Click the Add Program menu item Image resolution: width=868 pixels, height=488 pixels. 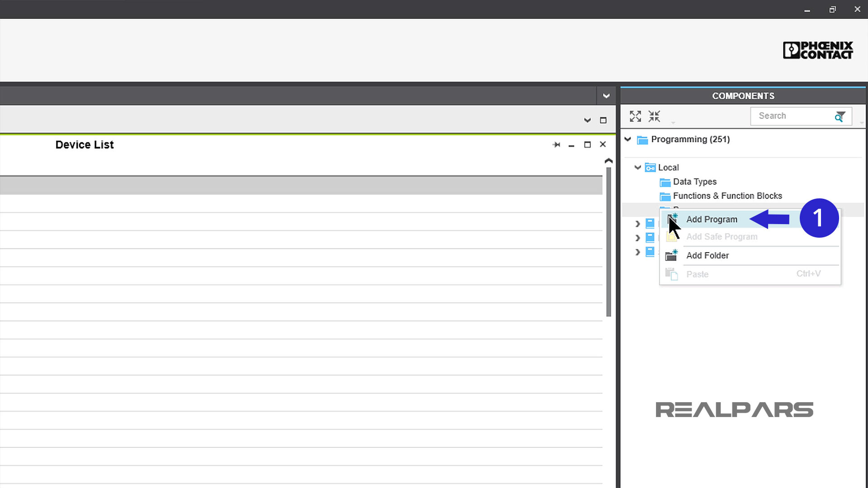pyautogui.click(x=712, y=219)
